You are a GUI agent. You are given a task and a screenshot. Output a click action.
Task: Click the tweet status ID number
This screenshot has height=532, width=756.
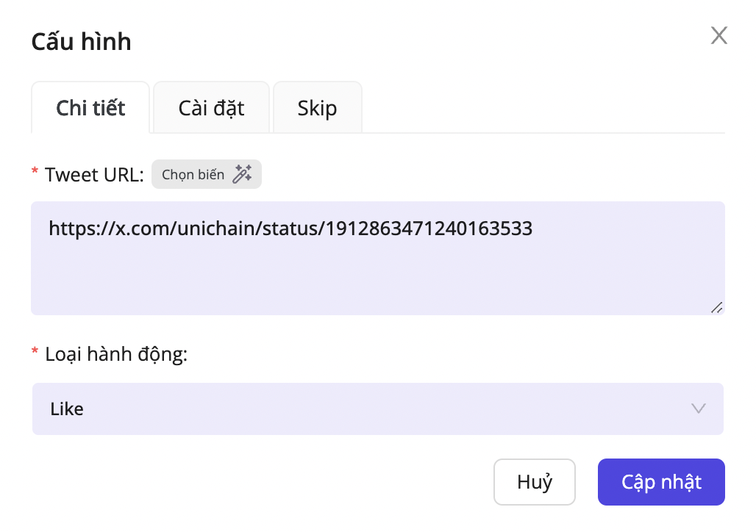(x=429, y=229)
